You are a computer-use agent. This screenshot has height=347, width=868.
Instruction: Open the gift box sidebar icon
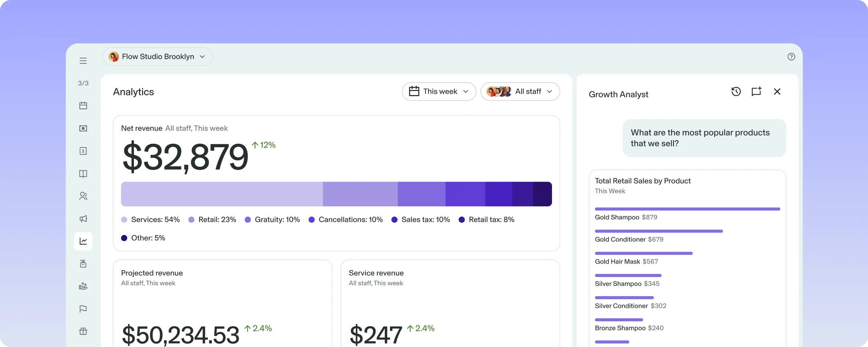83,331
